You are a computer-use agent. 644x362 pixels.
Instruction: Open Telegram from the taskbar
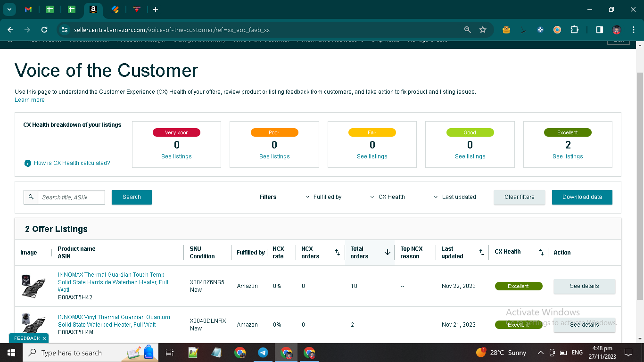(x=263, y=353)
